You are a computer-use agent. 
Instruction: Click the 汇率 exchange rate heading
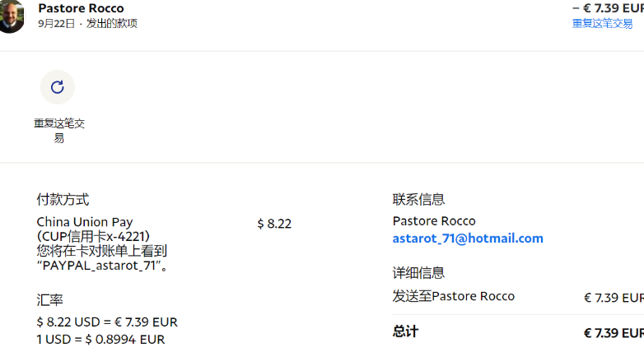(x=49, y=300)
